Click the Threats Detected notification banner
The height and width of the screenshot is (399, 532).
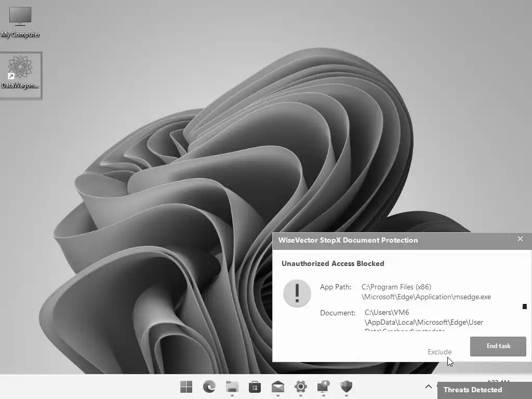485,390
